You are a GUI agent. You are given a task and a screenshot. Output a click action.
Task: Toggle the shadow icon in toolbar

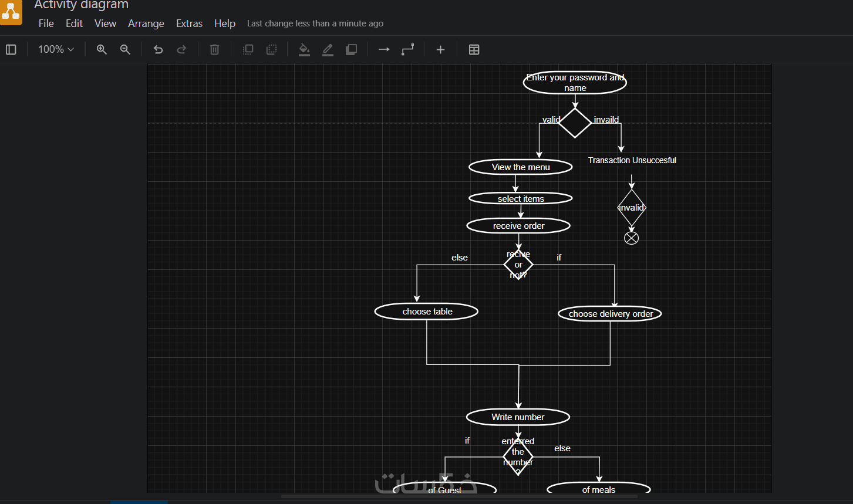tap(351, 50)
